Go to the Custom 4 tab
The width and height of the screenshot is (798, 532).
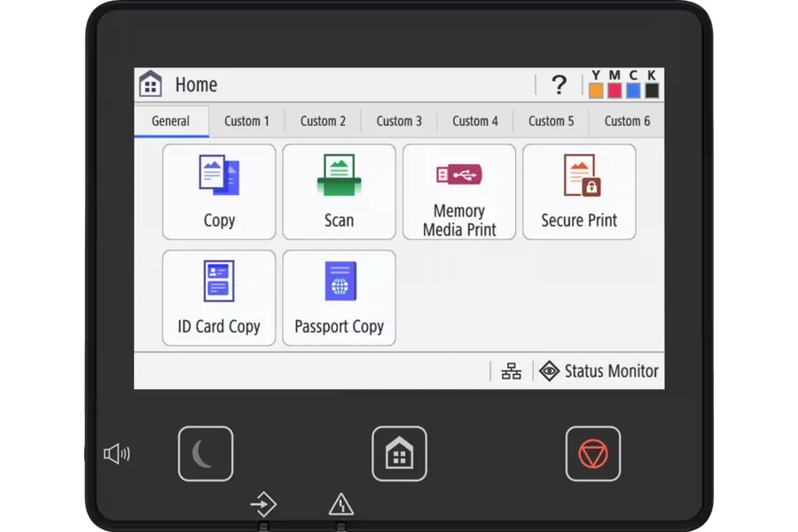point(475,121)
